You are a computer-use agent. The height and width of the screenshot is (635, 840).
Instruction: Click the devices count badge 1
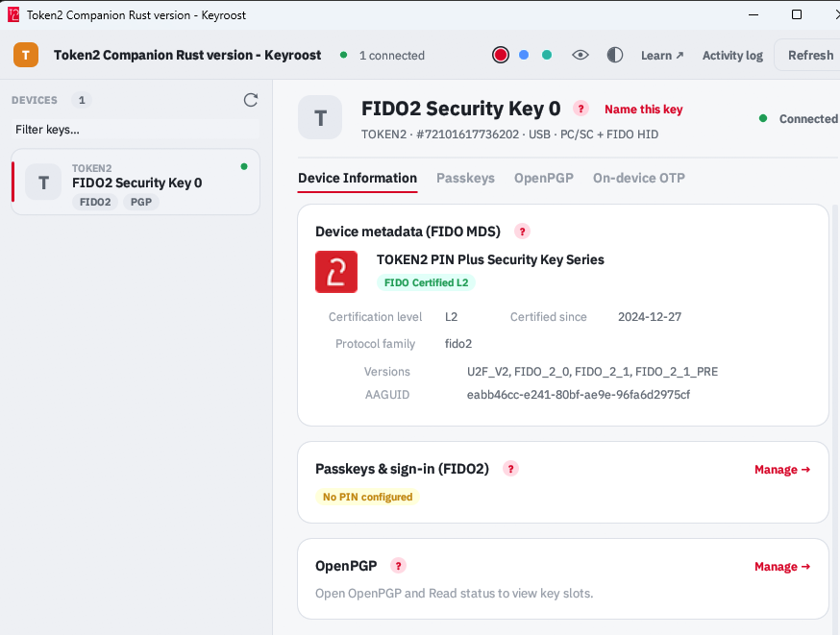pos(82,100)
